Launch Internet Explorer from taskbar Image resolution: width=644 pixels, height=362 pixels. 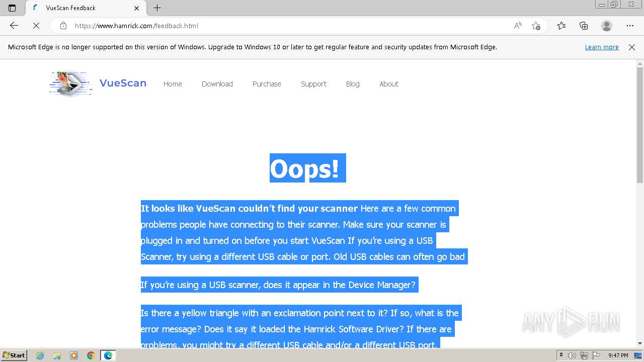click(x=40, y=355)
